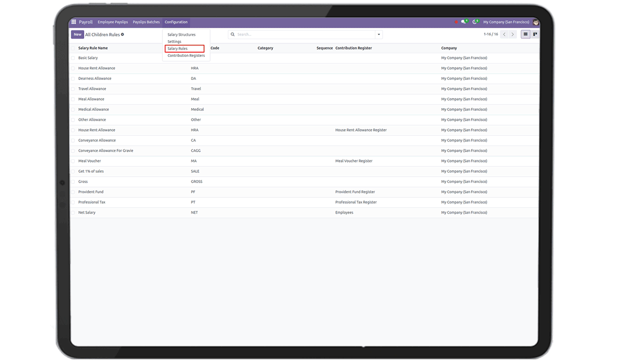Go to previous page of records
This screenshot has height=364, width=627.
click(504, 34)
